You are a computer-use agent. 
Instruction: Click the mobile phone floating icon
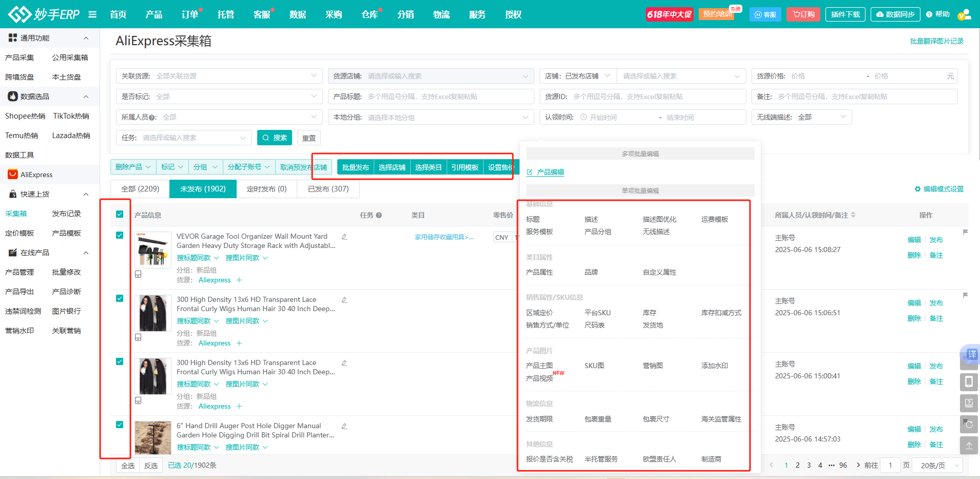pos(969,382)
